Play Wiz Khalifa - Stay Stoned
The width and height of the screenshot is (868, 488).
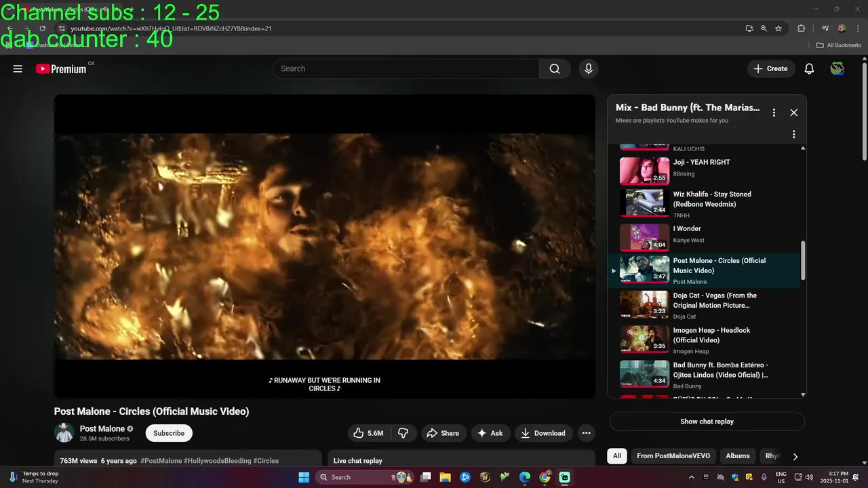705,203
